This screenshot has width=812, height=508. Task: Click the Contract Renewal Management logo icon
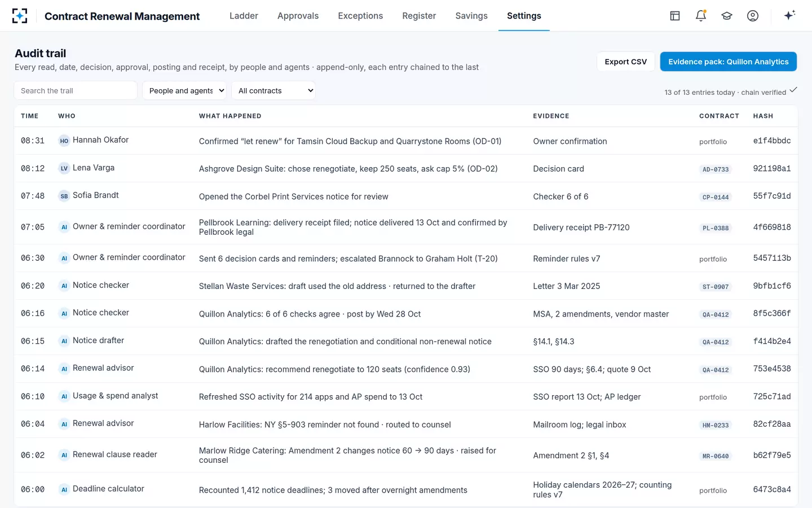click(x=20, y=16)
